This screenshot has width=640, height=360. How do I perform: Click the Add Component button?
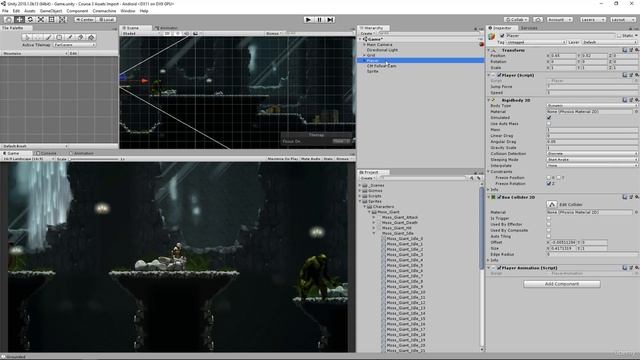click(x=562, y=284)
